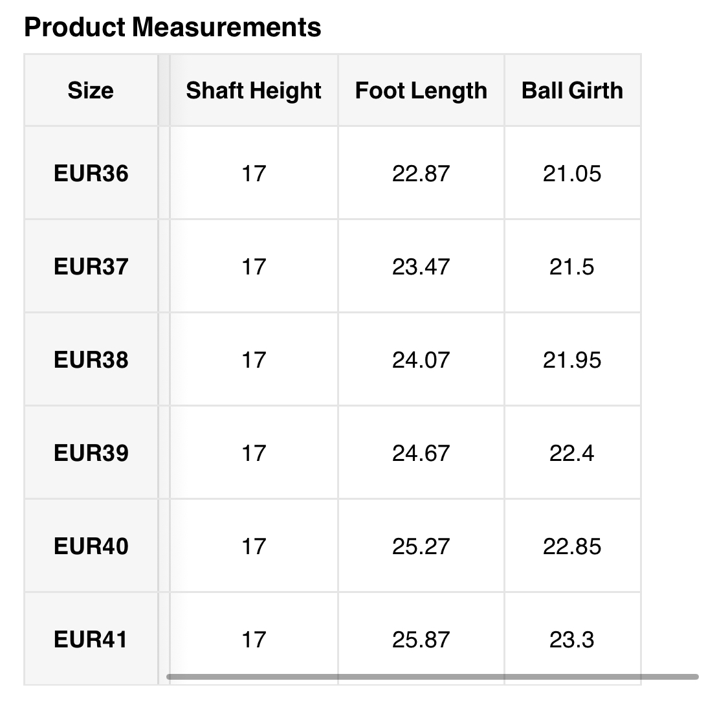Select the EUR36 row label
The image size is (728, 705).
pos(91,173)
